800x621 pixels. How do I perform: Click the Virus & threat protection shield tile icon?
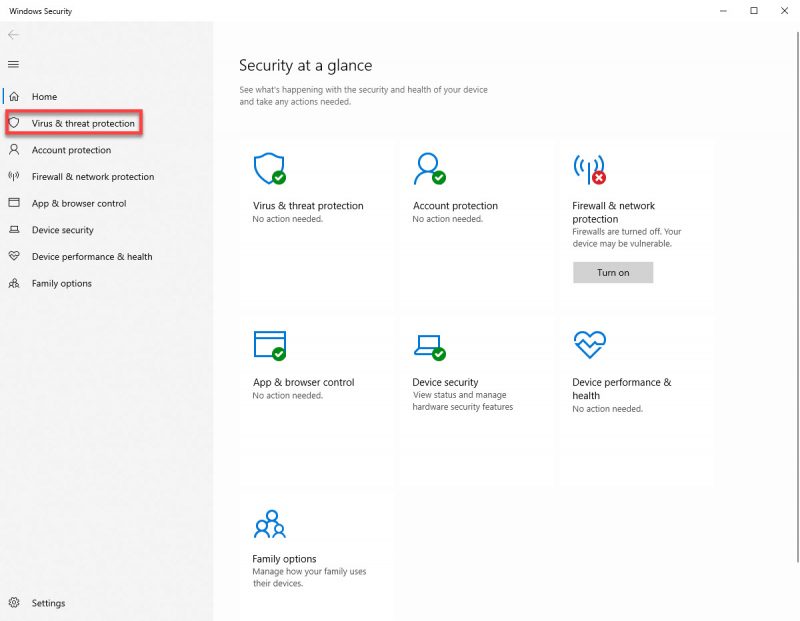269,168
